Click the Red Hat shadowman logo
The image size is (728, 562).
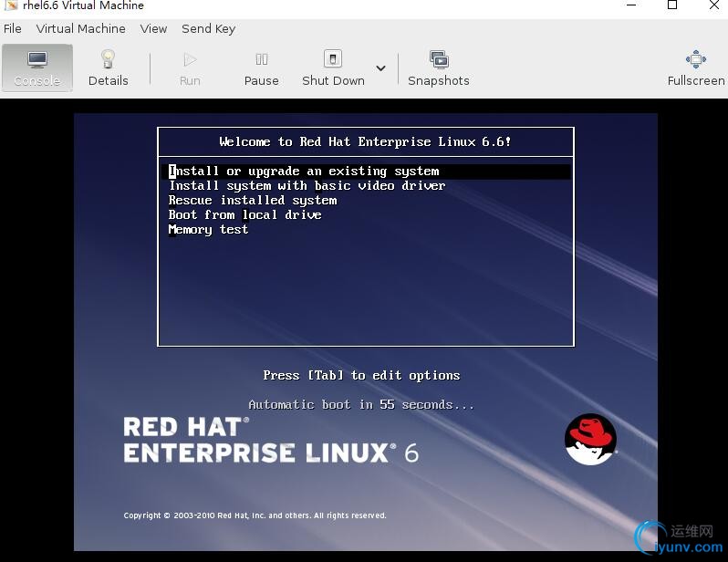click(590, 440)
